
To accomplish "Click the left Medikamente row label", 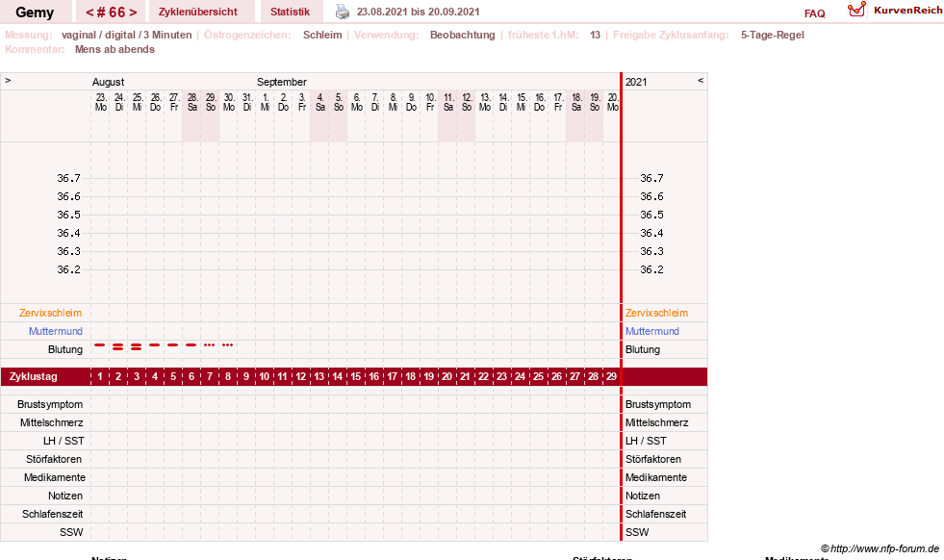I will pos(55,477).
